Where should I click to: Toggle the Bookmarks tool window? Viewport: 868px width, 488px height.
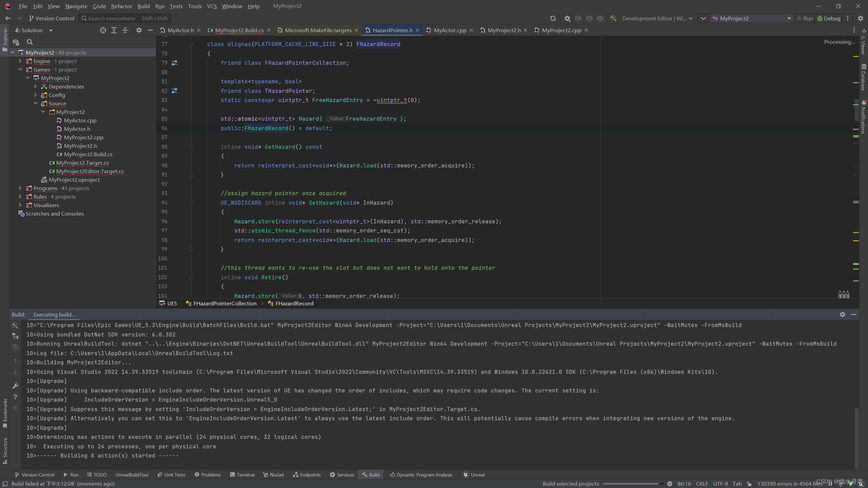pyautogui.click(x=5, y=413)
